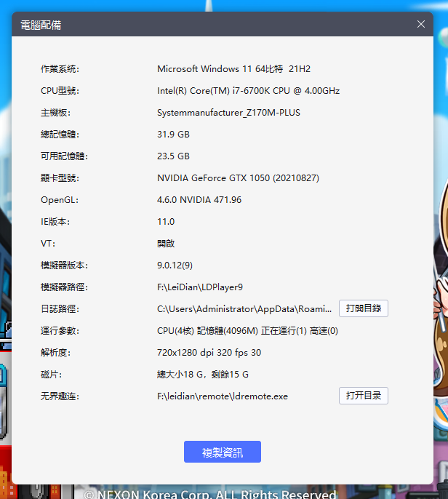The height and width of the screenshot is (499, 448).
Task: Click the Microsoft Windows 11 operating system value
Action: [x=233, y=69]
